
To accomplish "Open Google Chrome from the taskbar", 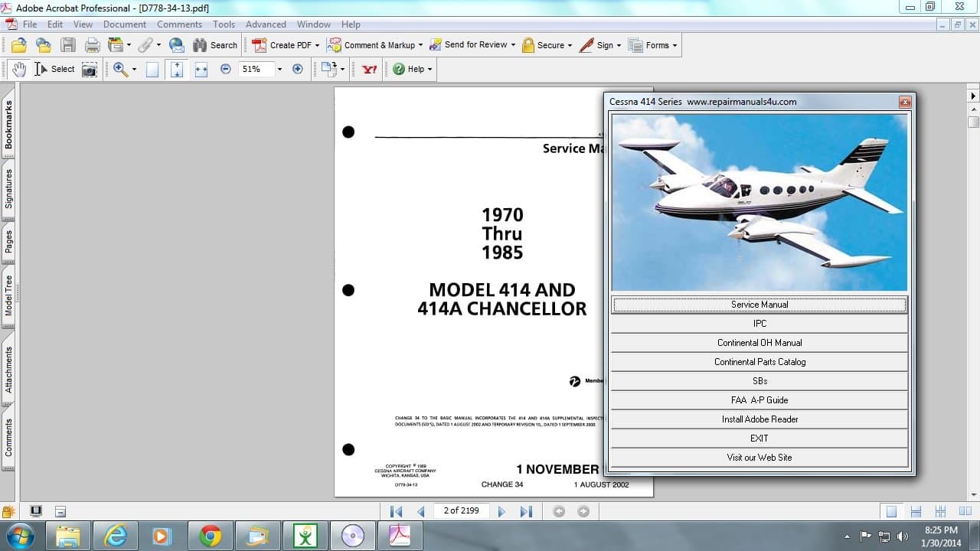I will 211,535.
